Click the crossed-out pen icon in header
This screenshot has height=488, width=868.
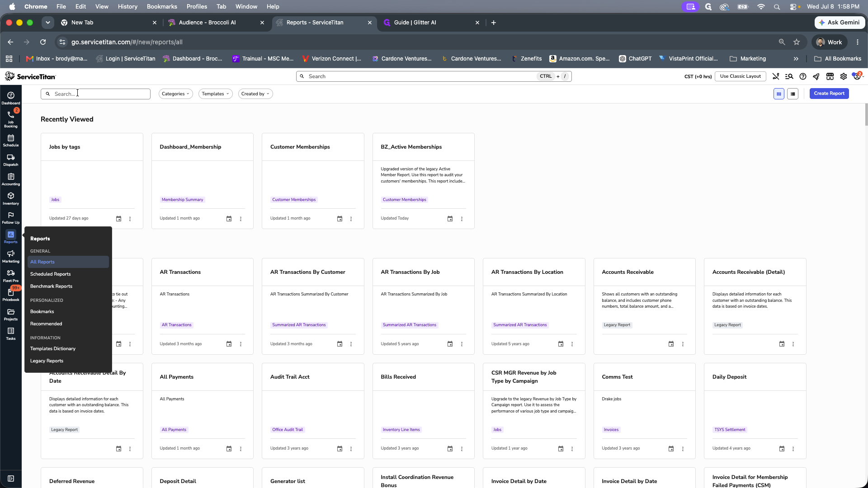coord(776,76)
